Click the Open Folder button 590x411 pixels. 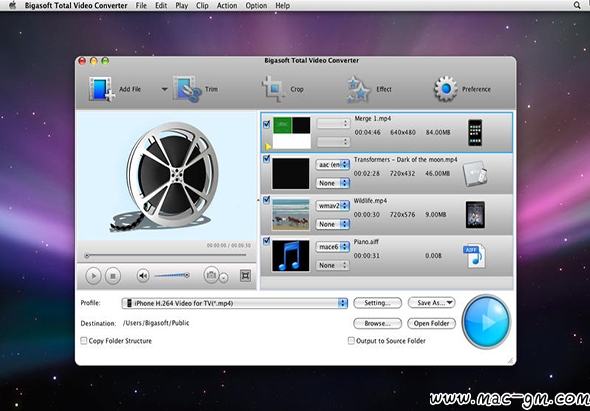tap(431, 323)
